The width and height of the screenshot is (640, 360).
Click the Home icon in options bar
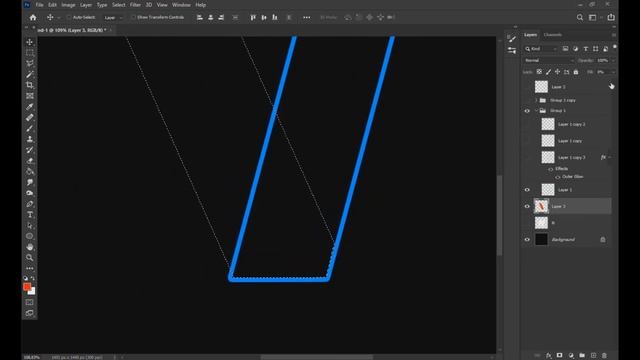(x=33, y=17)
